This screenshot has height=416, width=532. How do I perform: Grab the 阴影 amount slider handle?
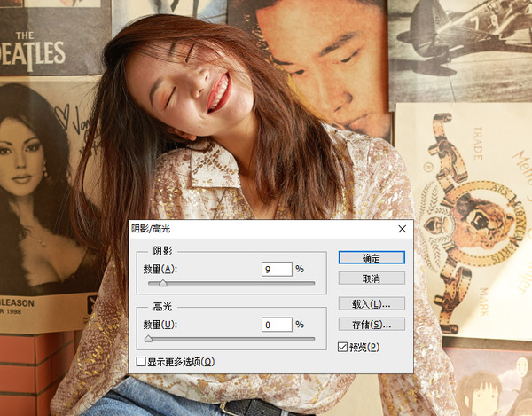(163, 283)
